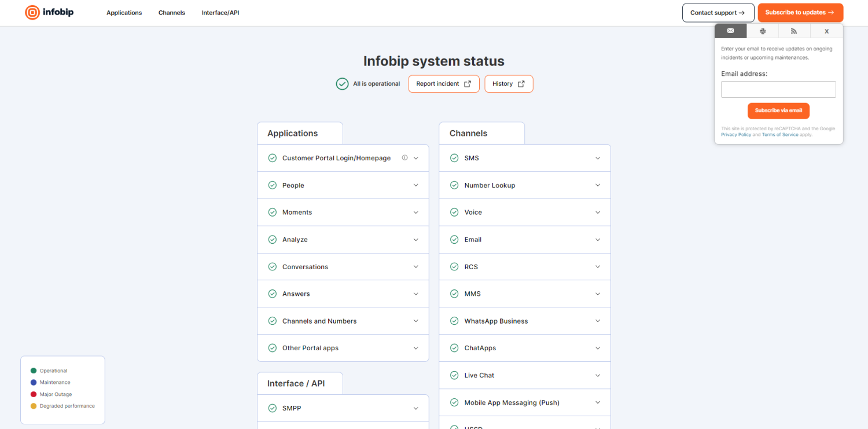Open the Interface/API navigation item
Screen dimensions: 868x429
[x=220, y=13]
